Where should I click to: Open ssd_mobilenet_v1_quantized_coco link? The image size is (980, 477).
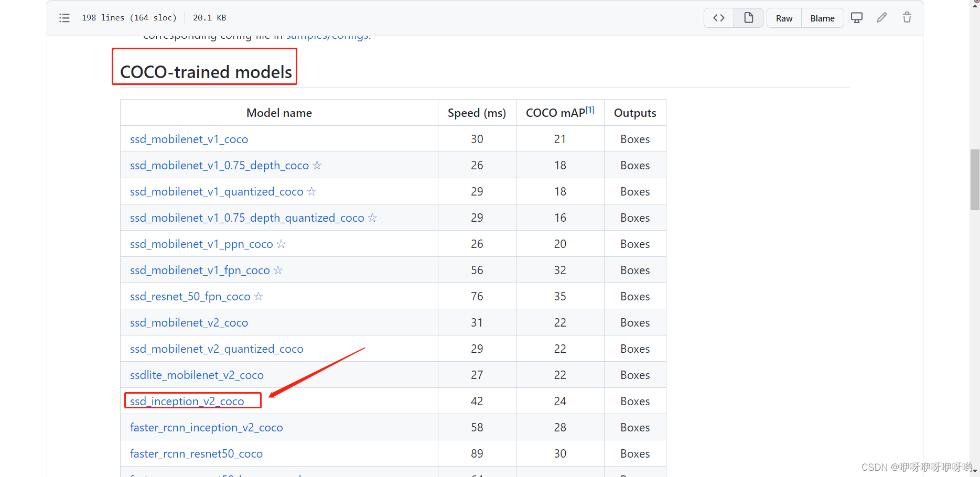(x=217, y=191)
